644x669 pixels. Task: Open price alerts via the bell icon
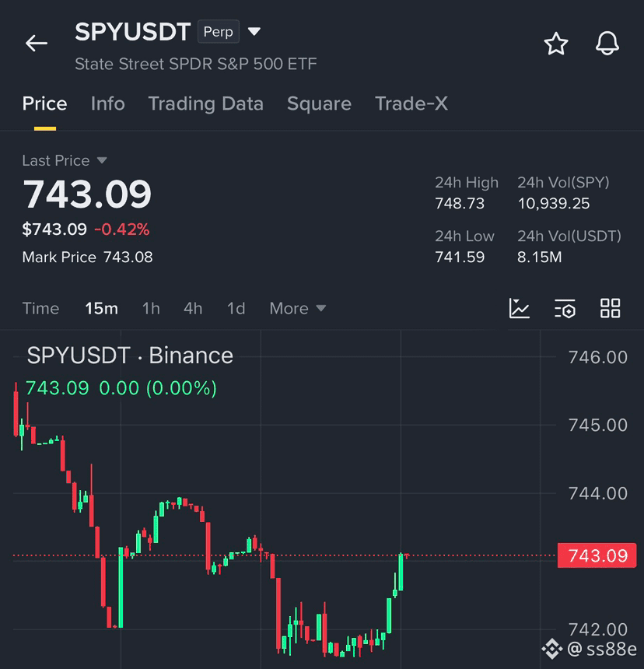click(x=607, y=43)
